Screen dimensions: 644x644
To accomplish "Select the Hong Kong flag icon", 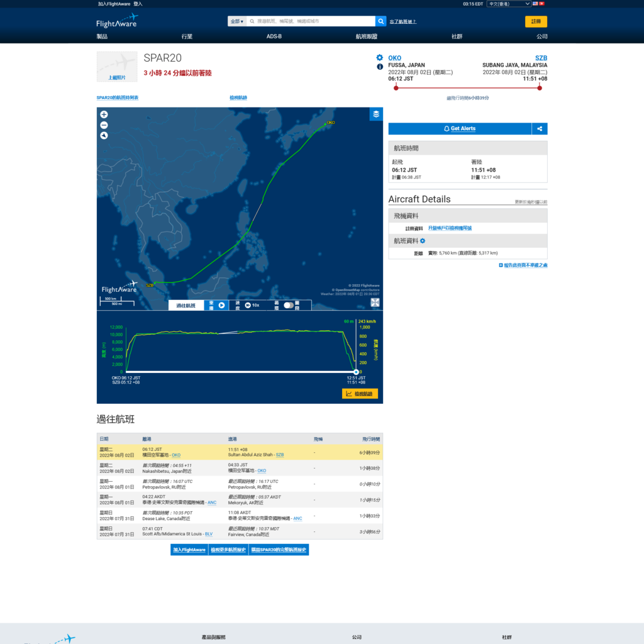I will [x=541, y=4].
